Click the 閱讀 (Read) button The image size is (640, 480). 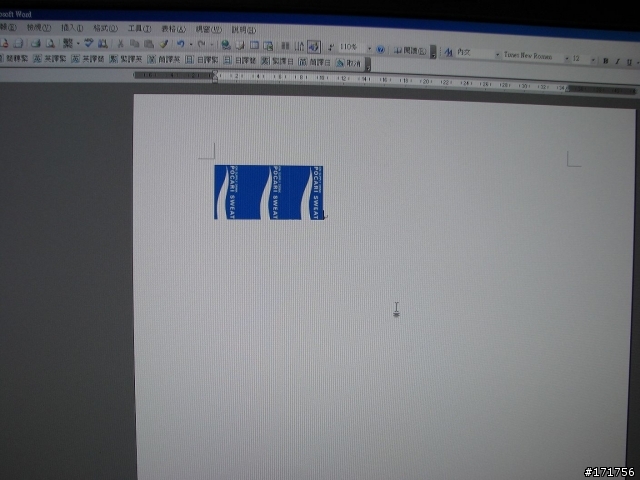410,51
